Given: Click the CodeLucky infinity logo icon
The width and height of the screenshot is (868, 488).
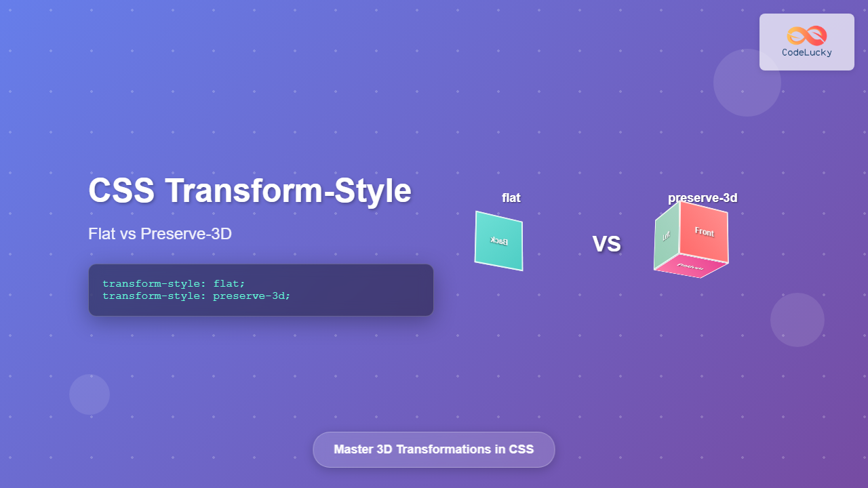Looking at the screenshot, I should 806,35.
